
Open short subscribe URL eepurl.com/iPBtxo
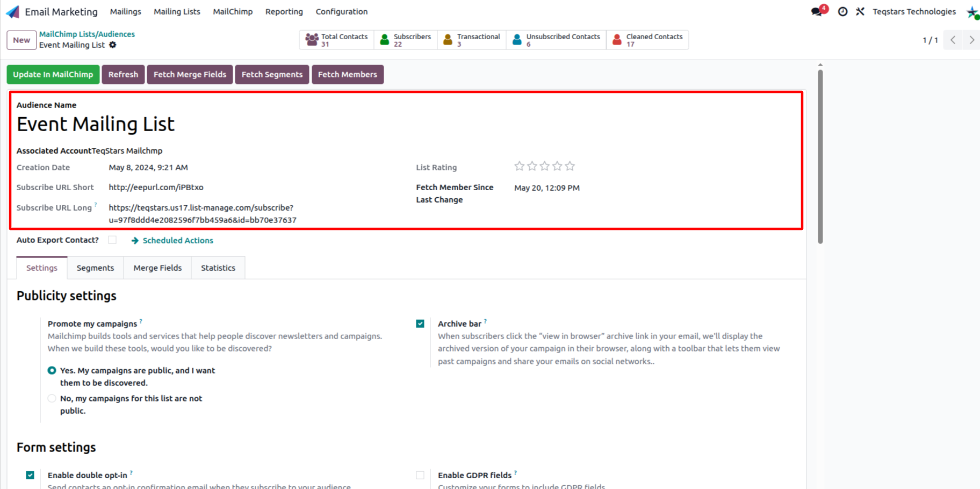[156, 188]
